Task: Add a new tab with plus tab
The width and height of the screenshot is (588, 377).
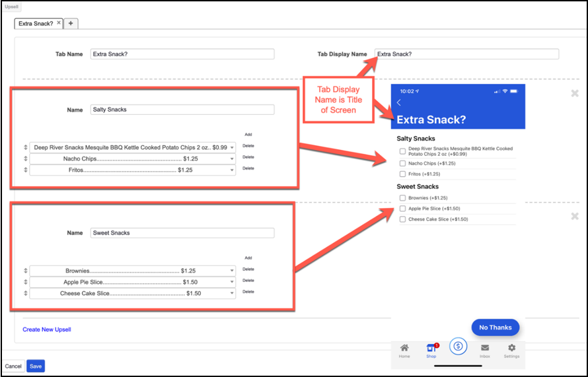Action: 71,23
